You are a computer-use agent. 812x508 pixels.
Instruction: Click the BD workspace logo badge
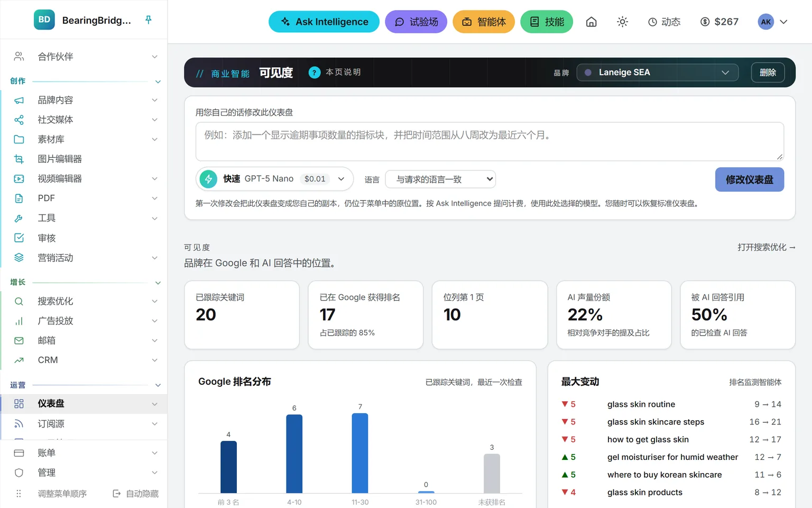click(x=44, y=20)
